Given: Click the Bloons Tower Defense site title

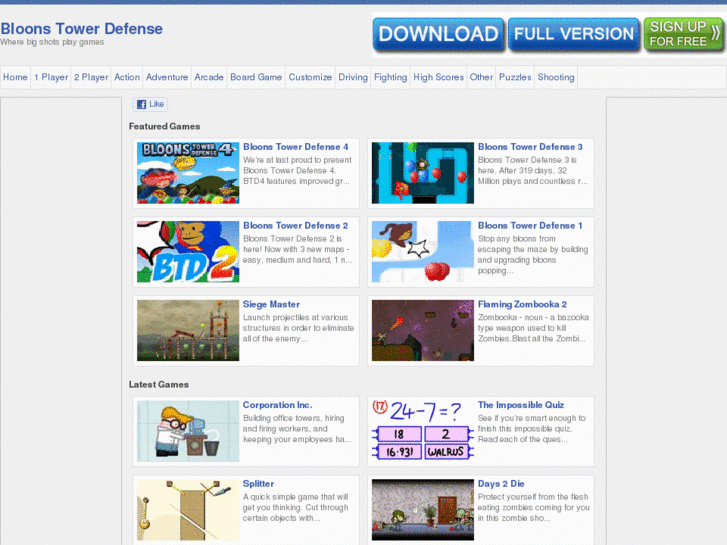Looking at the screenshot, I should point(82,29).
